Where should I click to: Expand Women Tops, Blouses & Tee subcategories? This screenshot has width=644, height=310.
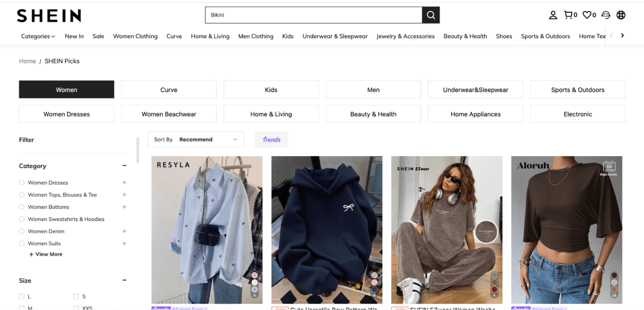click(x=124, y=195)
